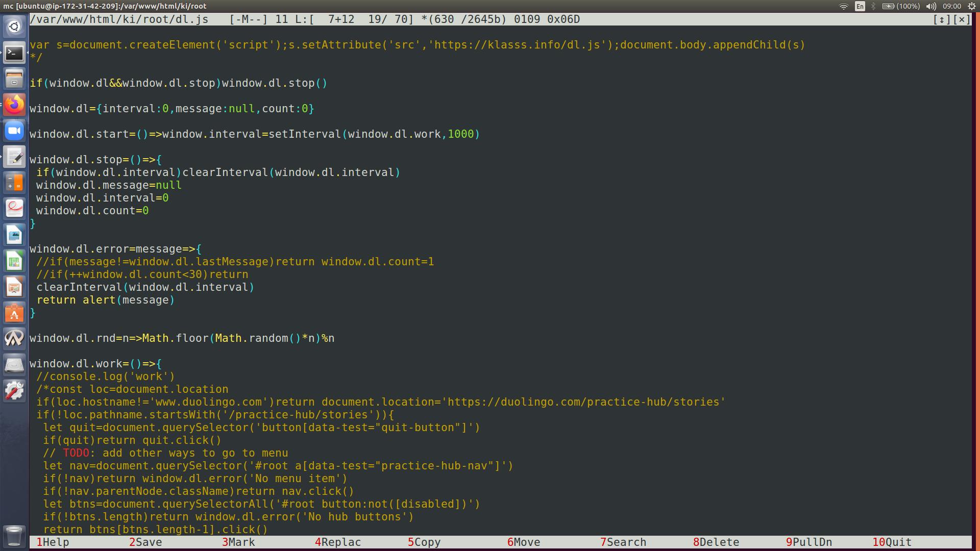980x551 pixels.
Task: Open the Trash in the dock
Action: [14, 536]
